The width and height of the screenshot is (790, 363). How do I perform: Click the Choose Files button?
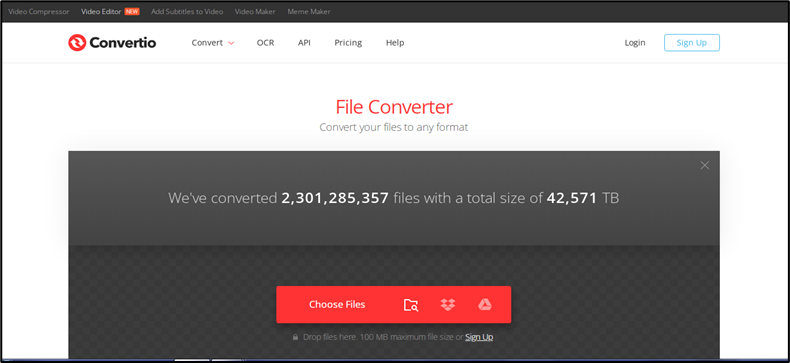point(337,305)
